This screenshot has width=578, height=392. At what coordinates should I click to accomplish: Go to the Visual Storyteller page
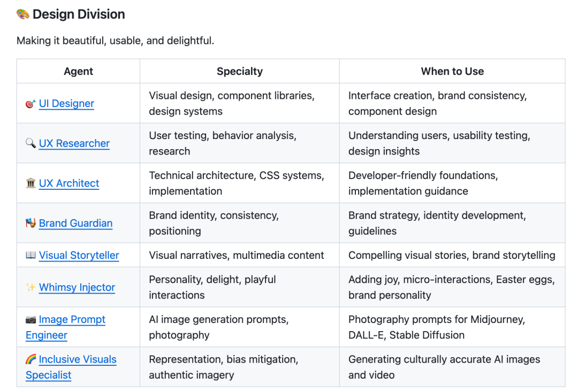coord(79,256)
